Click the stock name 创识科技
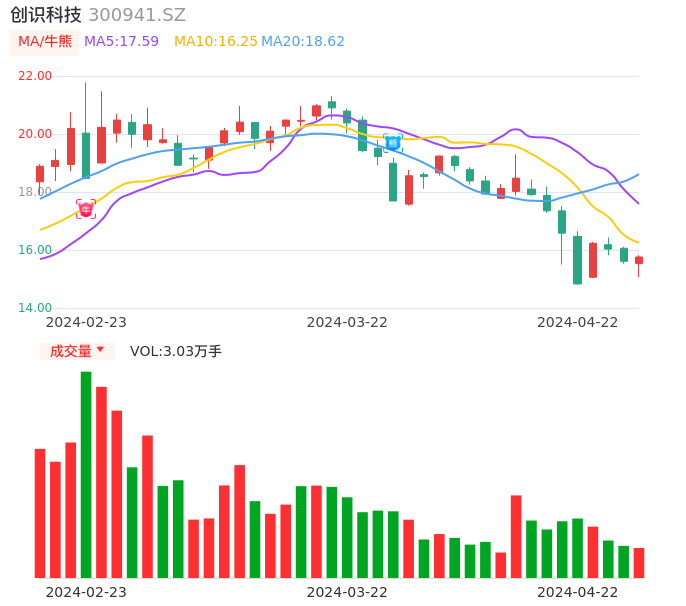Viewport: 686px width, 606px height. pos(46,15)
